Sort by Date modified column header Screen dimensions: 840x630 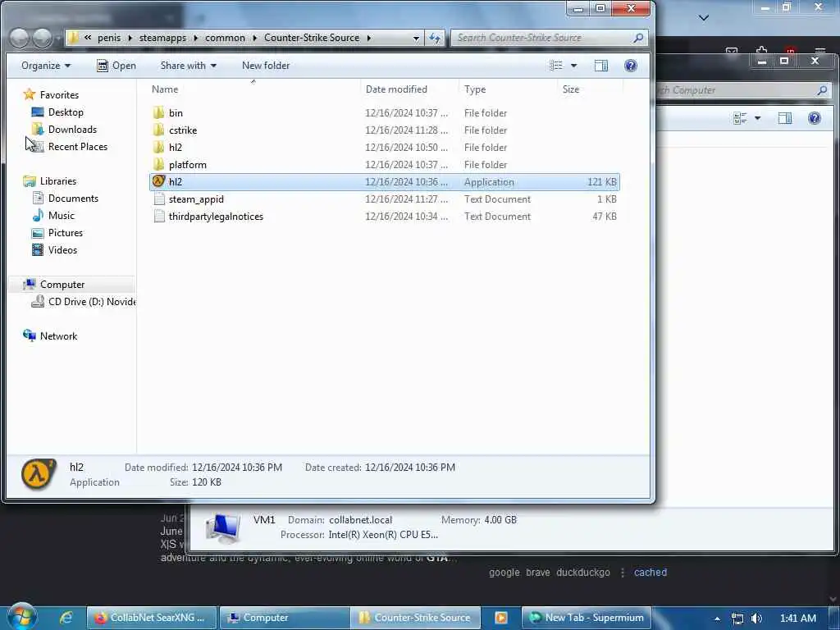(396, 89)
